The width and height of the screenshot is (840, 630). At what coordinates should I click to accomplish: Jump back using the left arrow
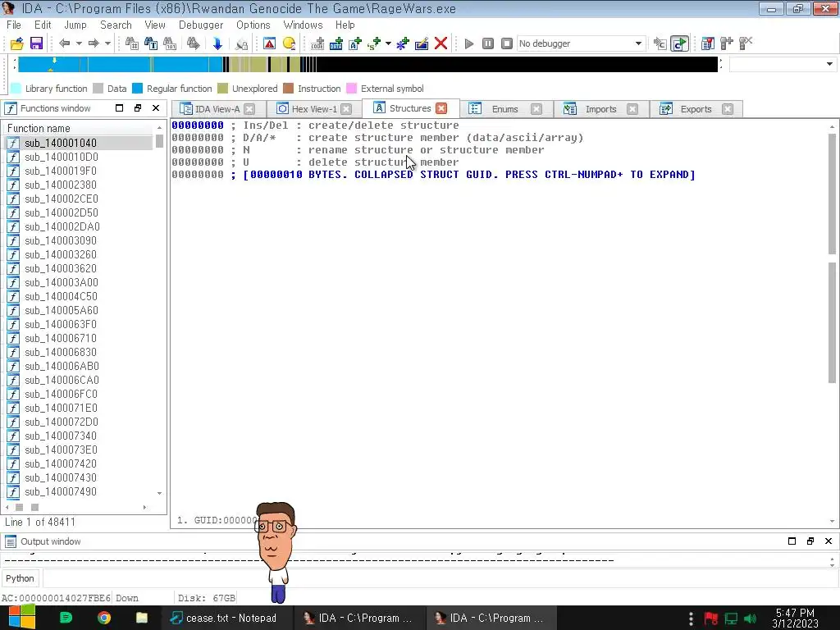[x=64, y=43]
